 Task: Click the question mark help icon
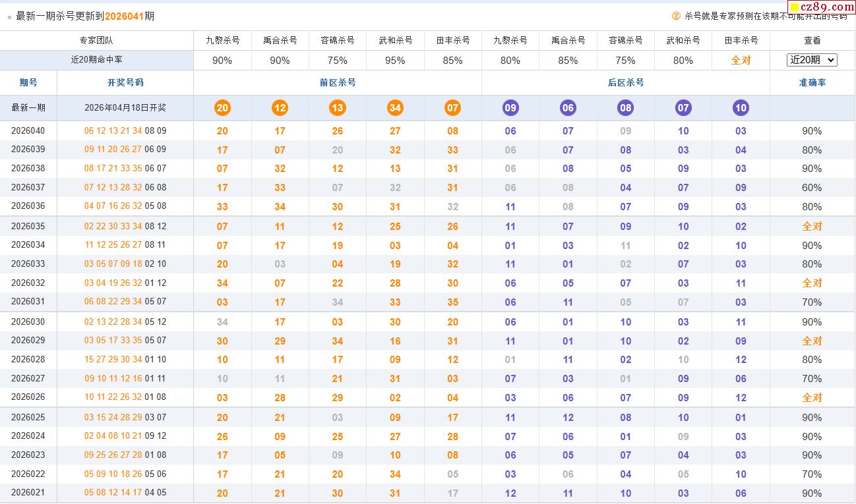pyautogui.click(x=676, y=16)
